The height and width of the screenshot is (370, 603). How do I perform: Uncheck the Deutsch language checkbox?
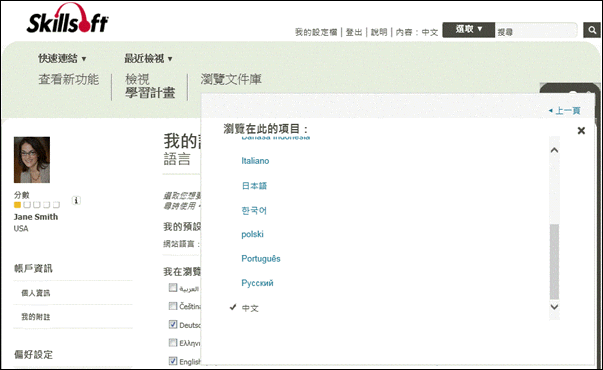tap(173, 324)
